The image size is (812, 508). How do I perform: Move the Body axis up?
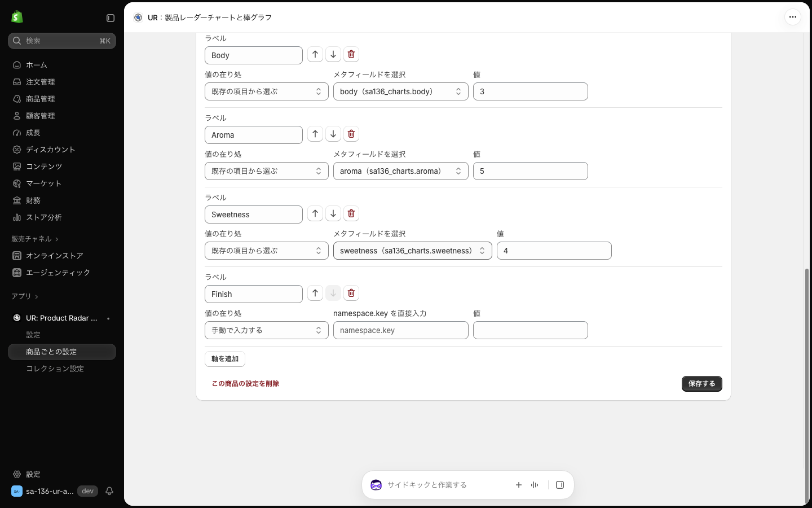click(x=315, y=54)
